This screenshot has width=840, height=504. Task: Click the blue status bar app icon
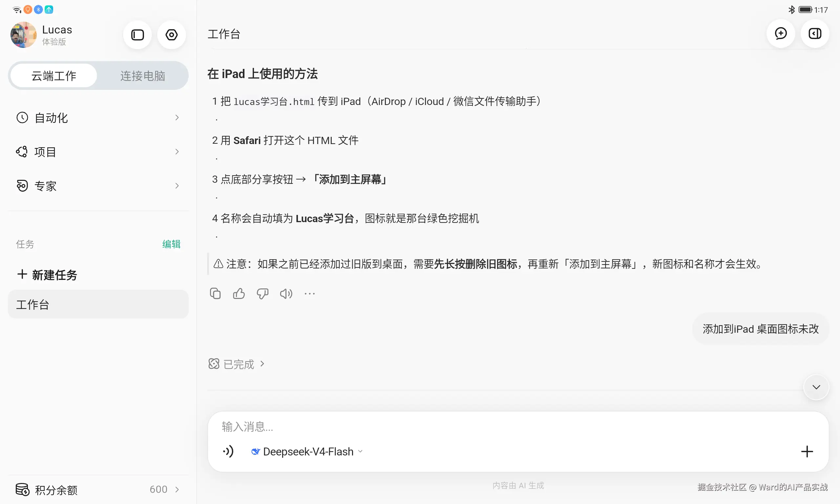tap(38, 10)
